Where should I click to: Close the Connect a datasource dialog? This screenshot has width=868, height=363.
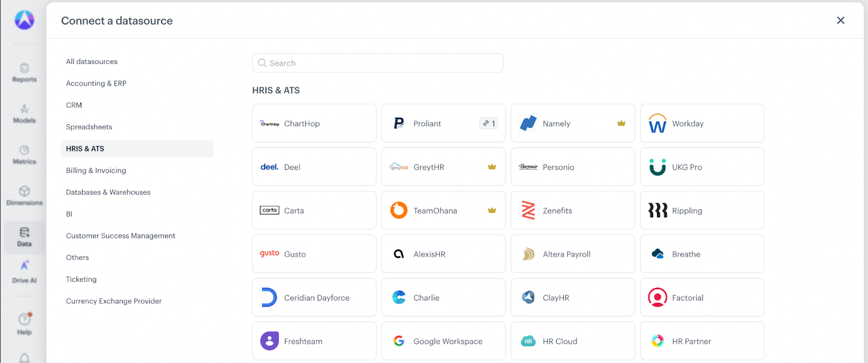(840, 20)
